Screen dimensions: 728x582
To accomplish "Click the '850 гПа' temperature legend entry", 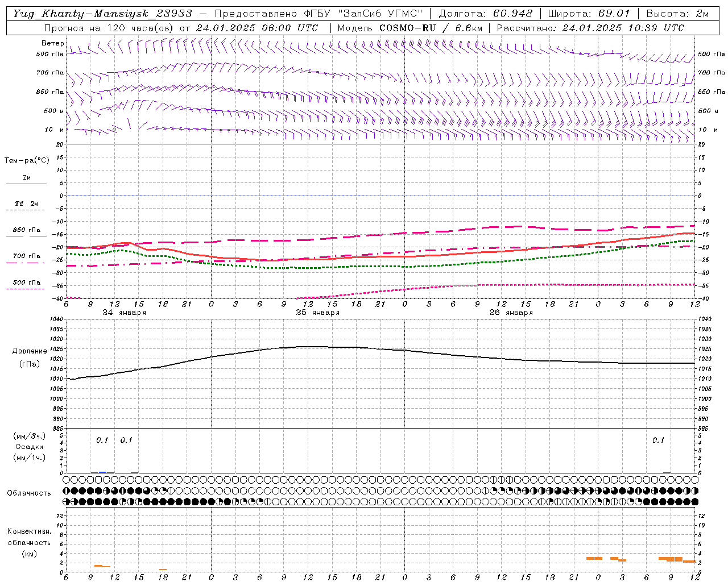I will 27,230.
